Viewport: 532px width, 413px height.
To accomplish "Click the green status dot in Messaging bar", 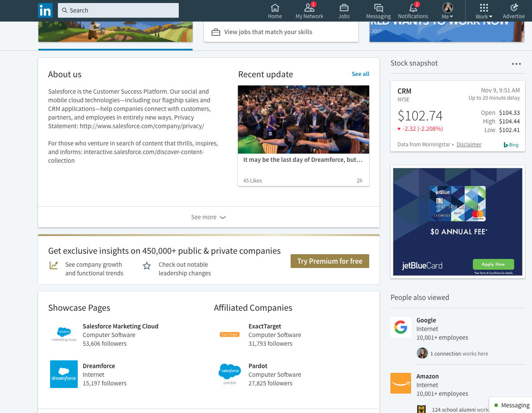I will (x=496, y=405).
